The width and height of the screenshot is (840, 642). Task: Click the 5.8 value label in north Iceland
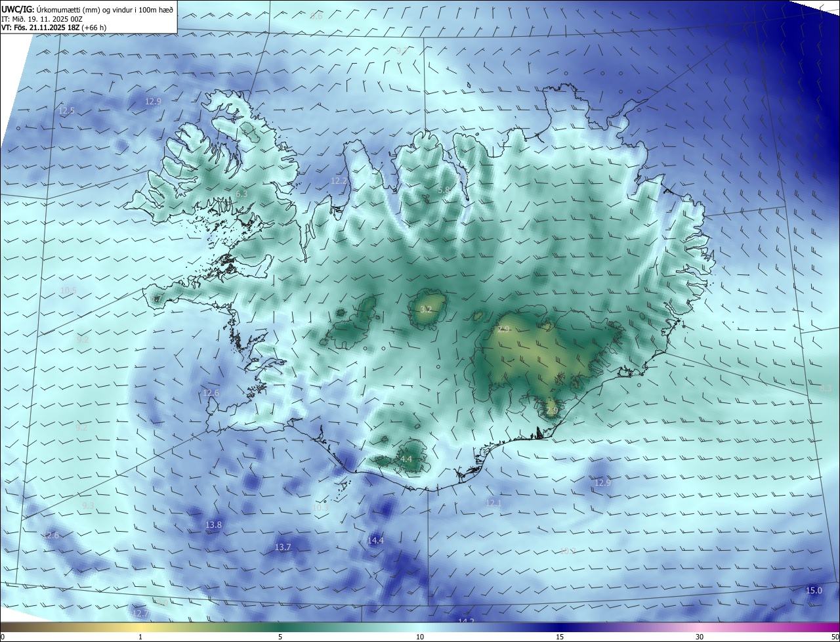pos(444,190)
